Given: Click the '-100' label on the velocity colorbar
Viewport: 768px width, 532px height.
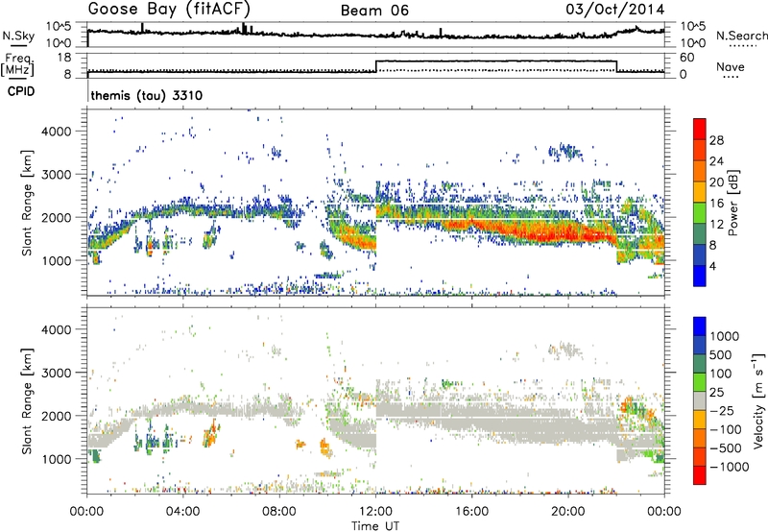Looking at the screenshot, I should point(726,429).
